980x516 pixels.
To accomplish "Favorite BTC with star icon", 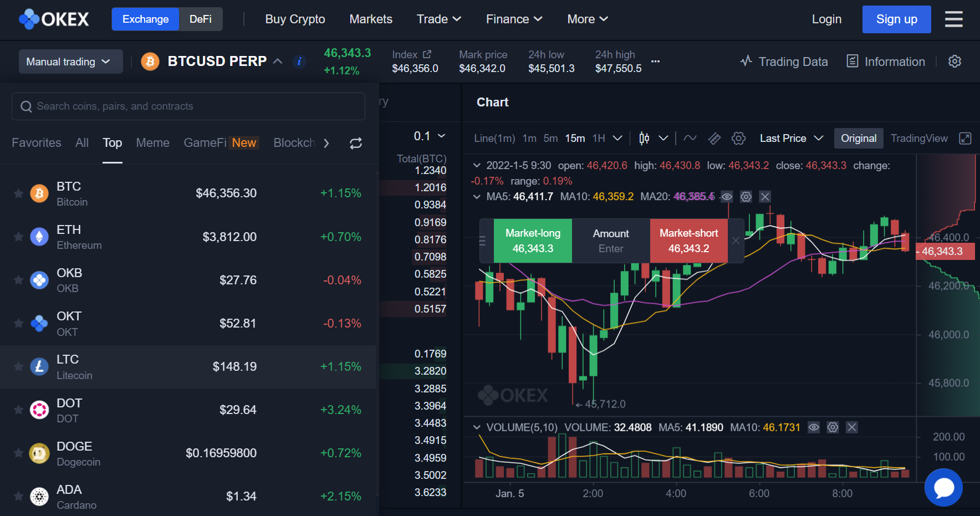I will click(x=18, y=193).
